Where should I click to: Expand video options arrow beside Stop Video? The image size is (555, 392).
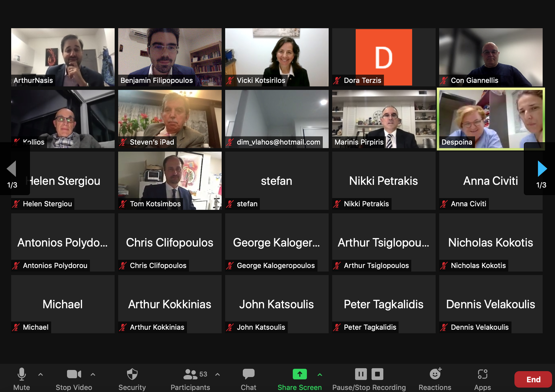click(x=93, y=374)
